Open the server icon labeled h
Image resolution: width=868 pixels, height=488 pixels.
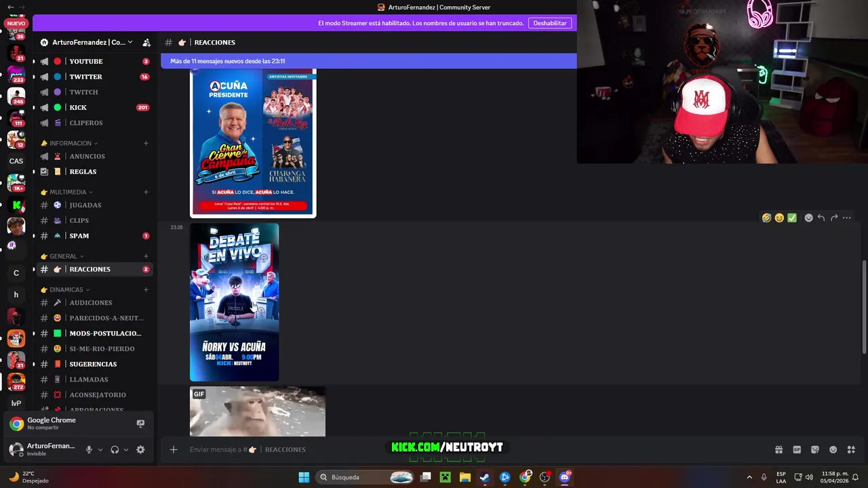click(x=16, y=295)
